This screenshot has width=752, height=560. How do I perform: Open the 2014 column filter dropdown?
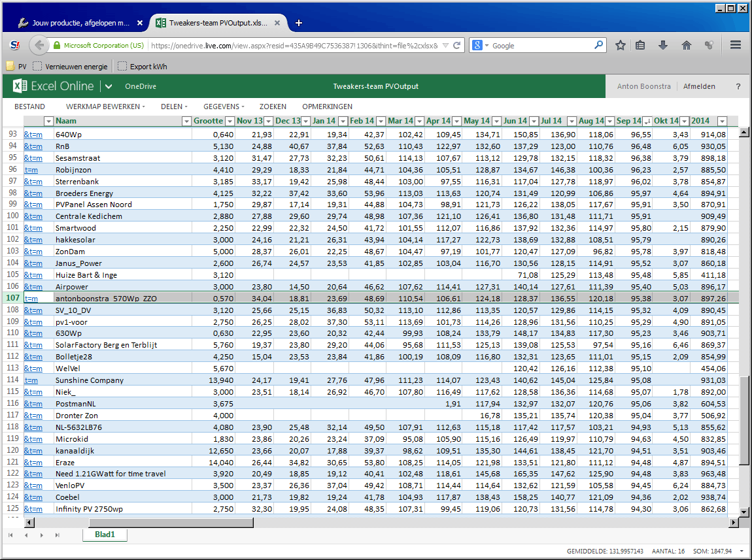(x=723, y=121)
